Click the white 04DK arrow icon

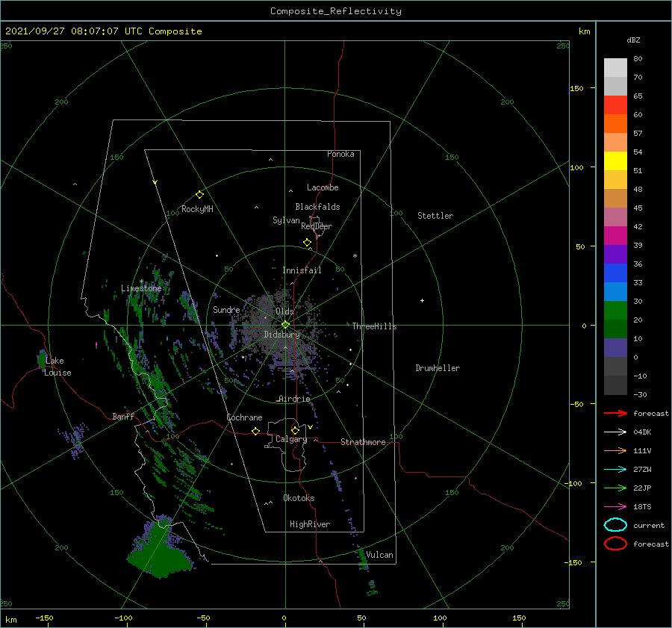[615, 432]
